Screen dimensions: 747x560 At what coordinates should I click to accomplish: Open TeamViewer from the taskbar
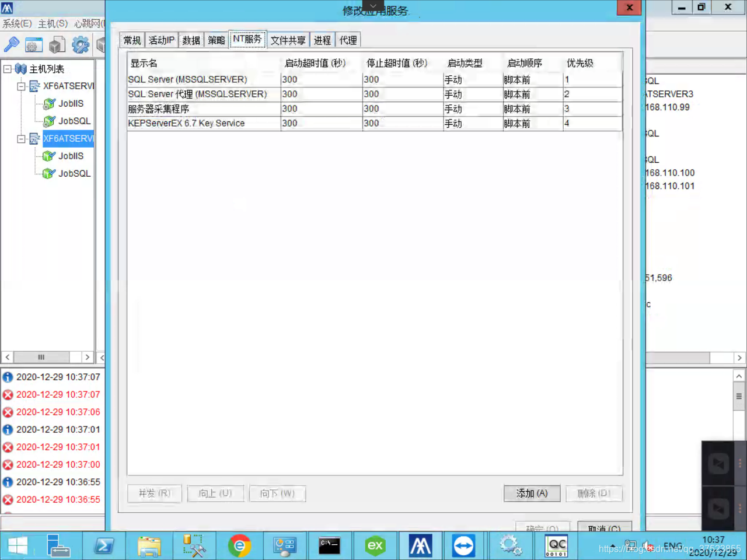click(x=464, y=546)
